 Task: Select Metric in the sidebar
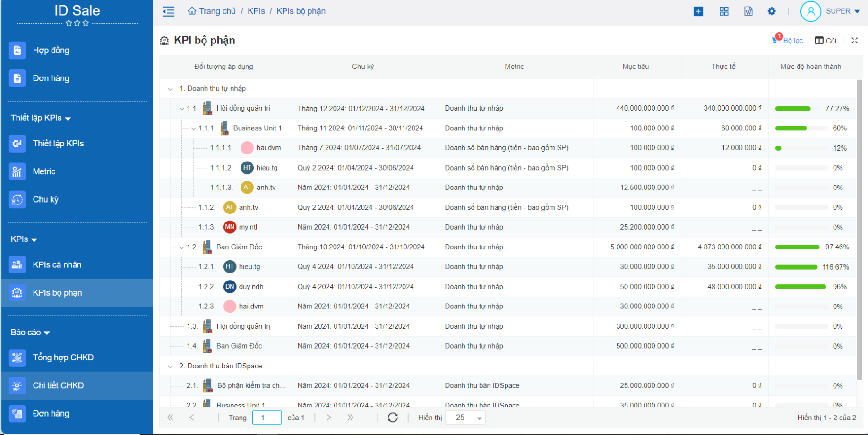[x=44, y=171]
